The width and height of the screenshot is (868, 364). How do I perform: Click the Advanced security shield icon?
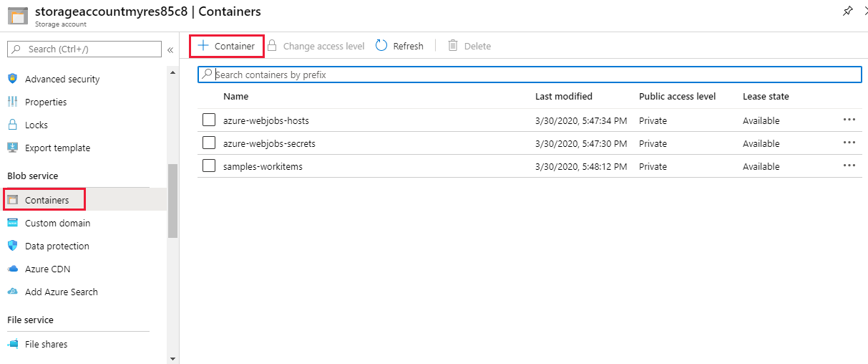point(12,80)
